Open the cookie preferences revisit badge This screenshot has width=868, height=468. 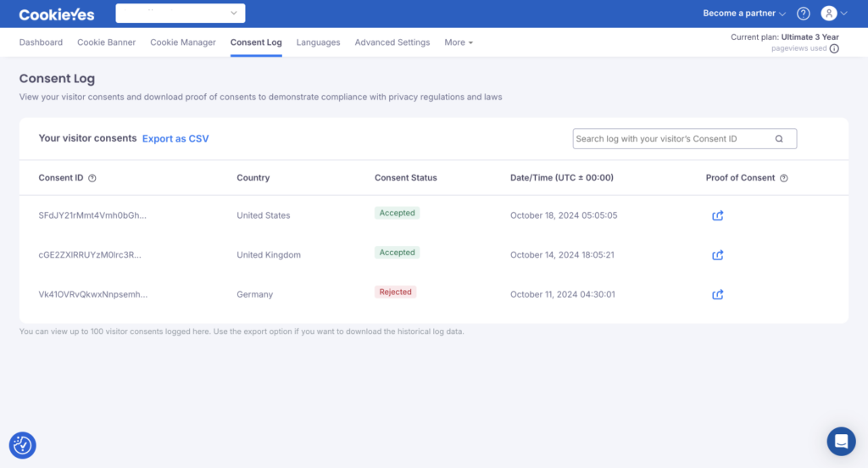pyautogui.click(x=23, y=445)
